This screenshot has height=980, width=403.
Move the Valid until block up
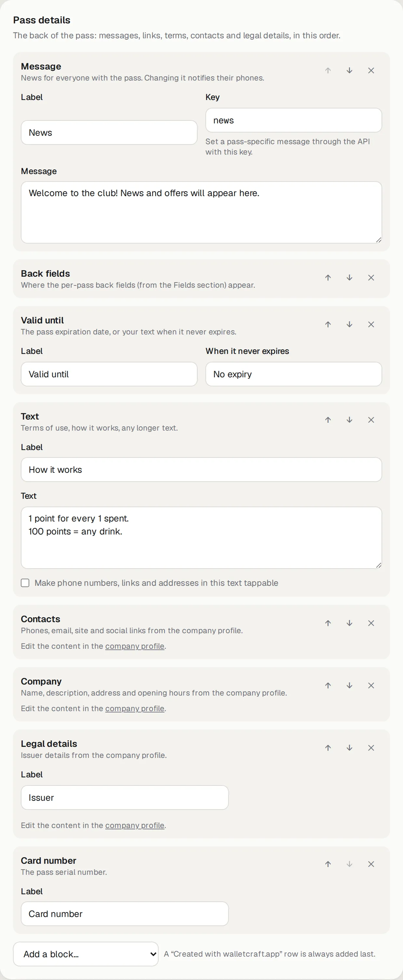coord(328,324)
